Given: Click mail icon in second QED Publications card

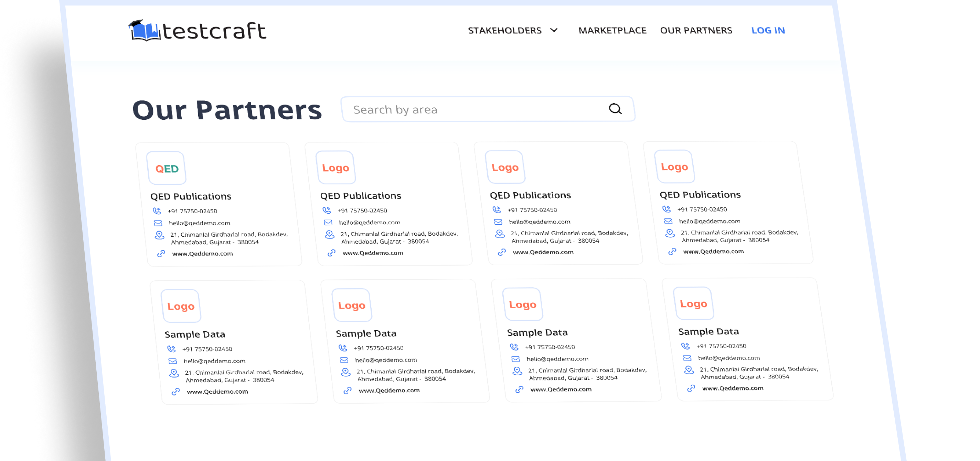Looking at the screenshot, I should (328, 222).
